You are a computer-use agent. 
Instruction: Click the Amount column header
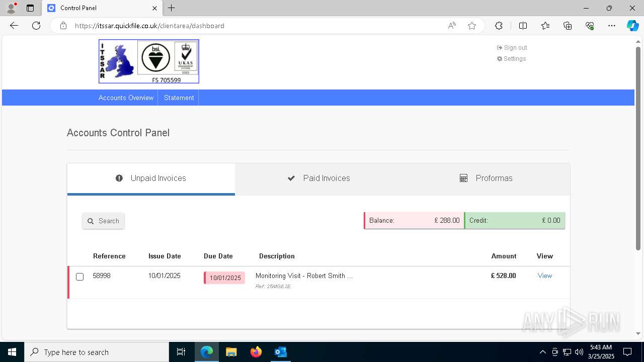(504, 256)
